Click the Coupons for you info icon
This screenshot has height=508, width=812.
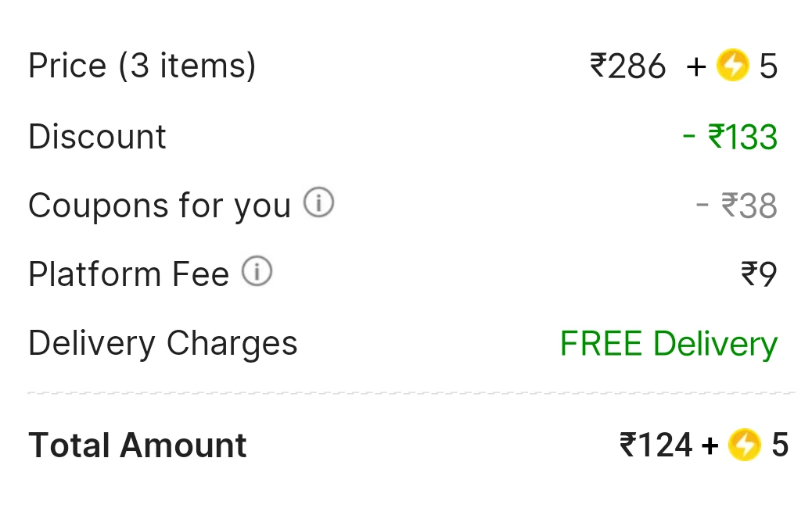pyautogui.click(x=318, y=202)
